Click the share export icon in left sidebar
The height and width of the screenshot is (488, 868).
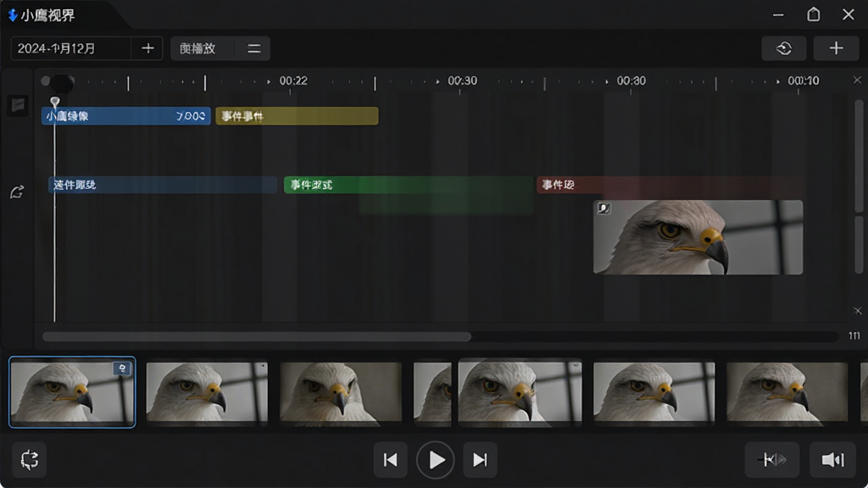(17, 192)
